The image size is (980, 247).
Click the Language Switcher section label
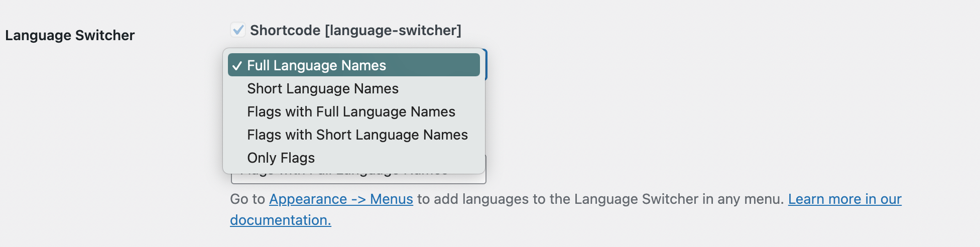tap(70, 35)
